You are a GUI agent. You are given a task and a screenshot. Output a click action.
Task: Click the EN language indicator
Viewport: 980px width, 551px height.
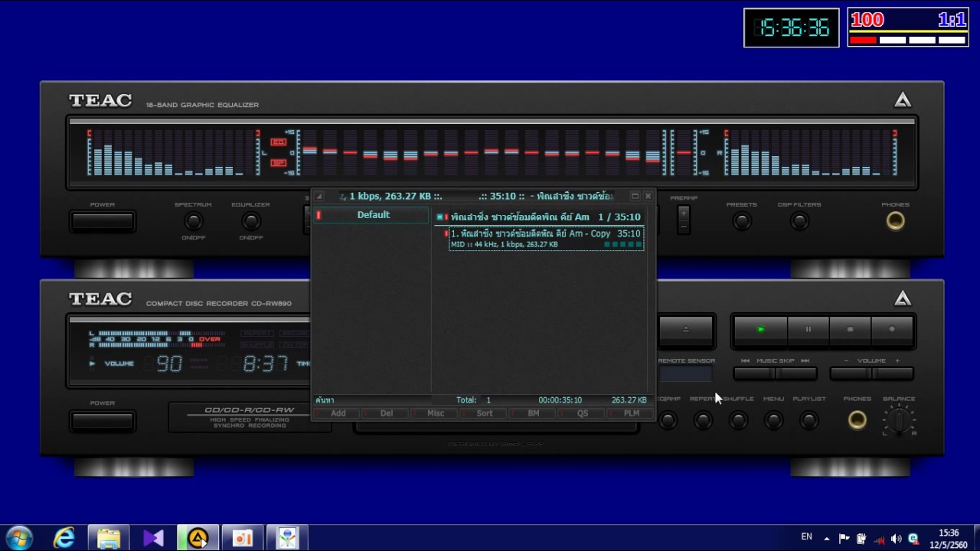pos(806,537)
